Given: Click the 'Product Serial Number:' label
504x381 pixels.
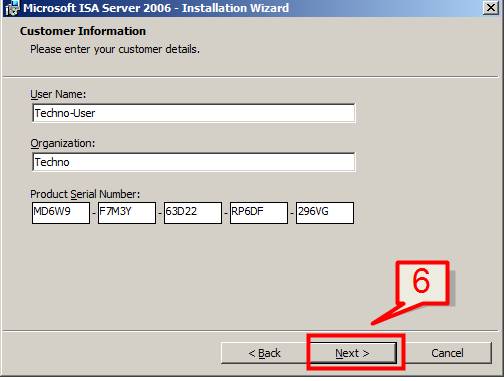Looking at the screenshot, I should point(85,194).
